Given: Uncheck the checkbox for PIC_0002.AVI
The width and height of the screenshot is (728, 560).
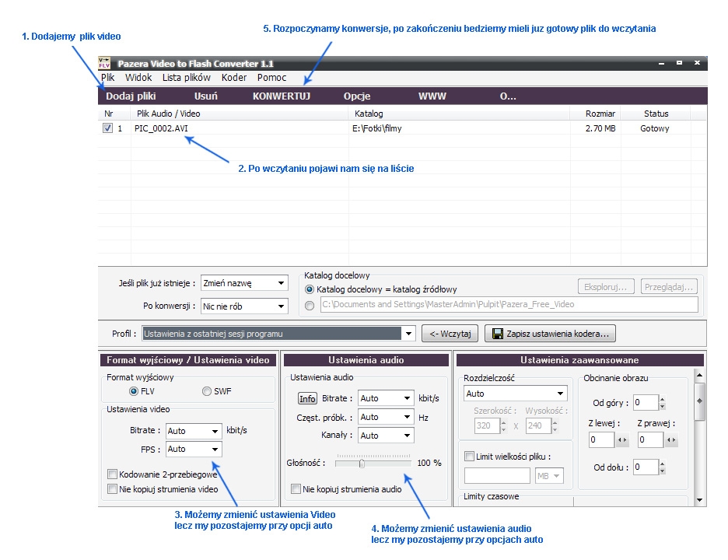Looking at the screenshot, I should (107, 128).
